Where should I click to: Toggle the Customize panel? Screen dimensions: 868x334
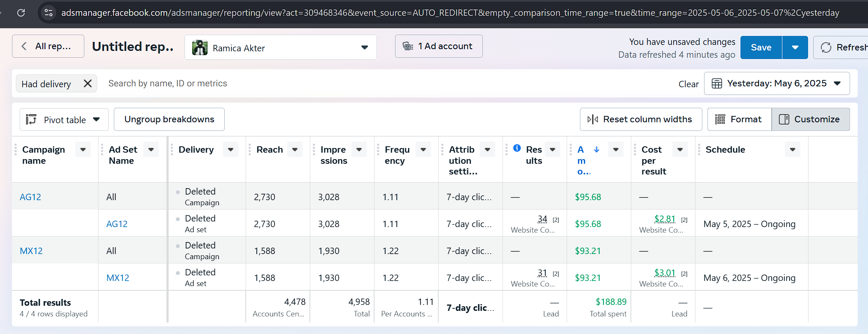[810, 119]
